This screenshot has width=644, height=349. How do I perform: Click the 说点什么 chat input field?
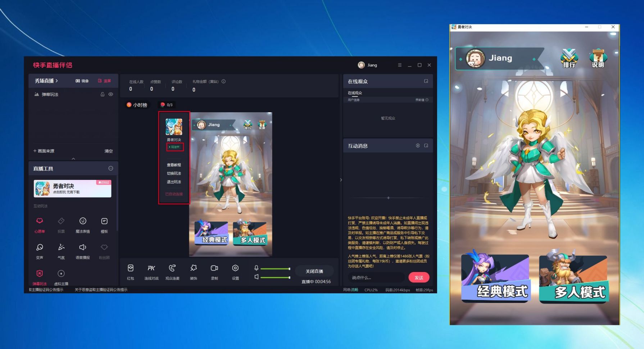376,278
